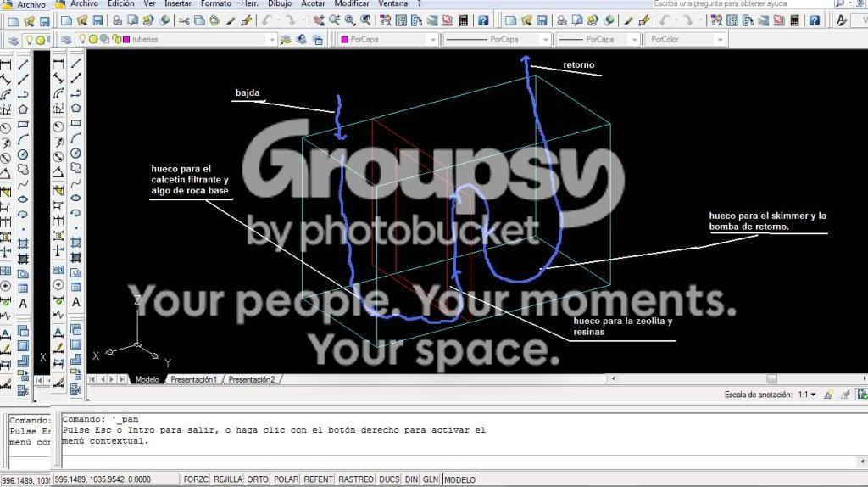Select the Revision cloud tool bordering the canvas
868x487 pixels.
(75, 167)
